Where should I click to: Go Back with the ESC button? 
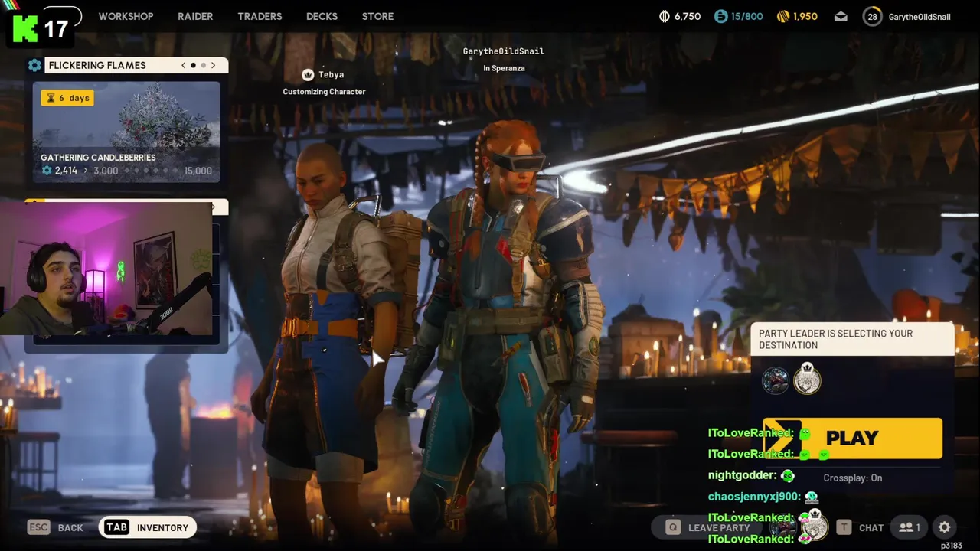tap(55, 527)
